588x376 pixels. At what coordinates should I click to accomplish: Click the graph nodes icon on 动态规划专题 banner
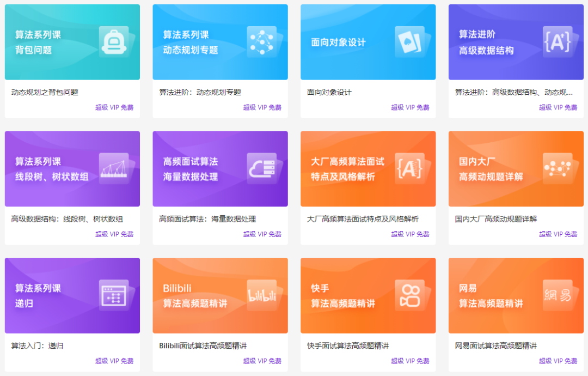coord(262,41)
